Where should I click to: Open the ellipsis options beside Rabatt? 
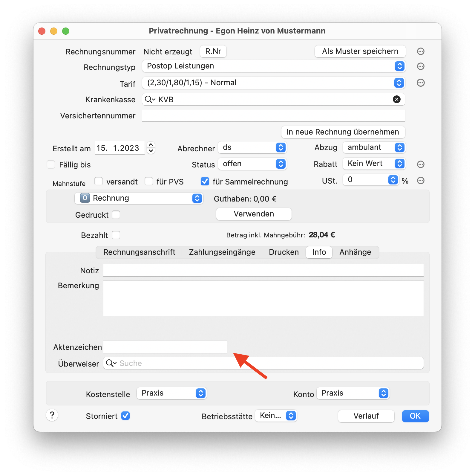point(421,164)
